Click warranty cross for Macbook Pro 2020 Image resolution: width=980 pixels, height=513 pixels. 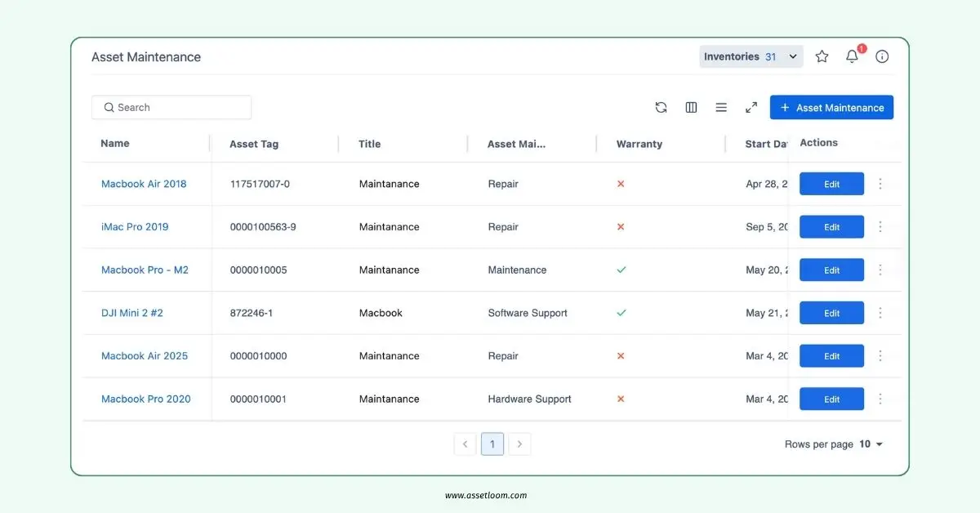[x=621, y=399]
